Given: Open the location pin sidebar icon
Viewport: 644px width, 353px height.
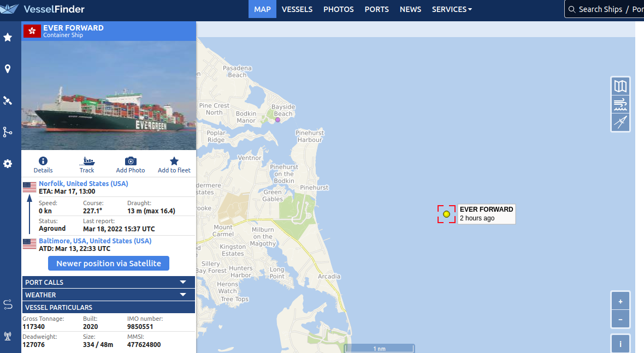Looking at the screenshot, I should coord(8,69).
